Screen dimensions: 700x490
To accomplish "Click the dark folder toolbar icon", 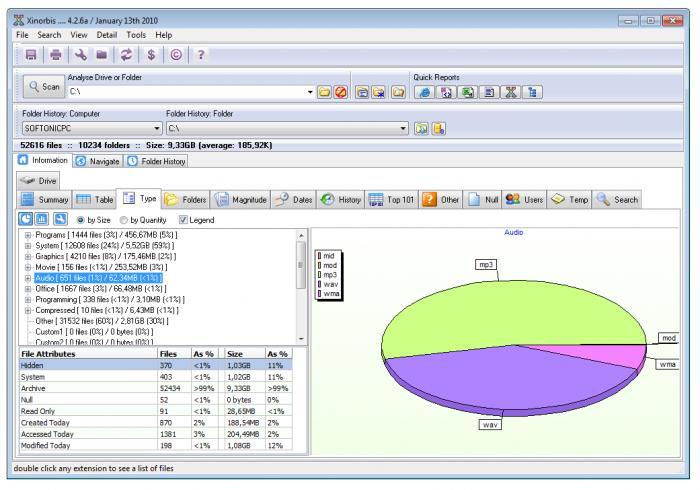I will pyautogui.click(x=102, y=55).
